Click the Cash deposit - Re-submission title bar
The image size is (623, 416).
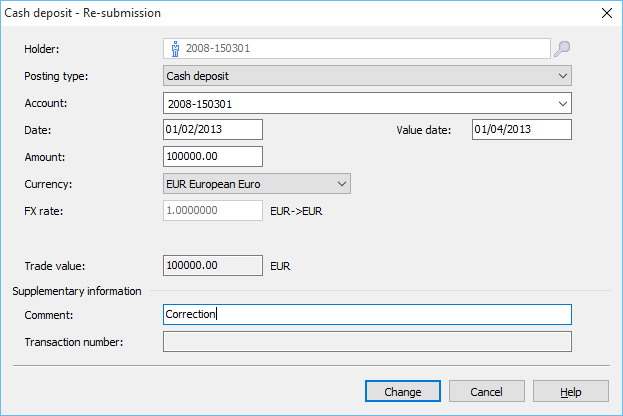pyautogui.click(x=300, y=13)
